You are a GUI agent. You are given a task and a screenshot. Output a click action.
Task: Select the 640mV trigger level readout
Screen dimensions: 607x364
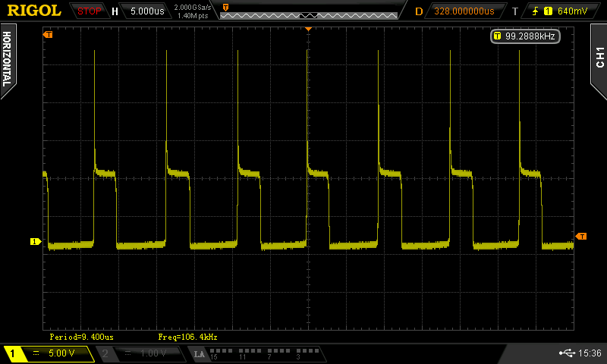point(571,11)
